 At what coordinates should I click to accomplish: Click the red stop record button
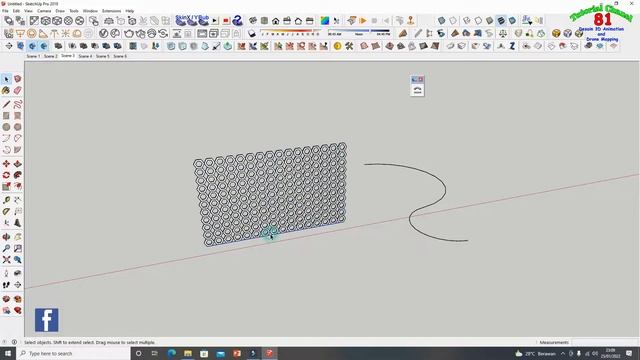(x=226, y=20)
